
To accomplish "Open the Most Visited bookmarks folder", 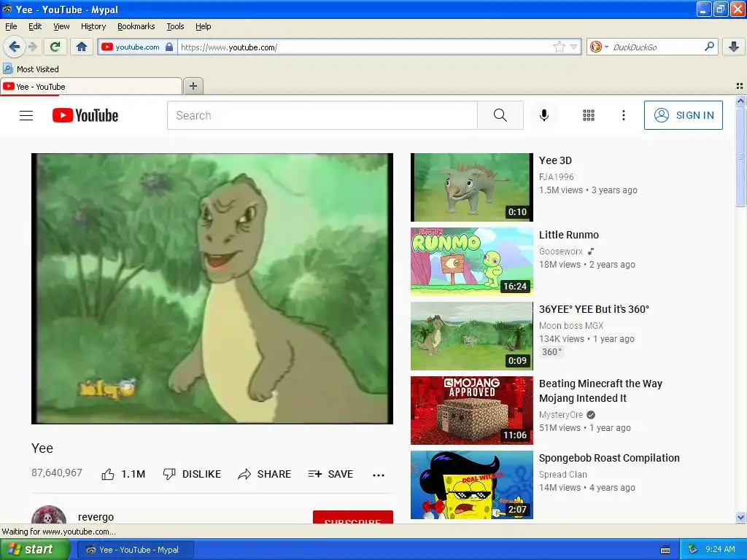I will tap(31, 69).
